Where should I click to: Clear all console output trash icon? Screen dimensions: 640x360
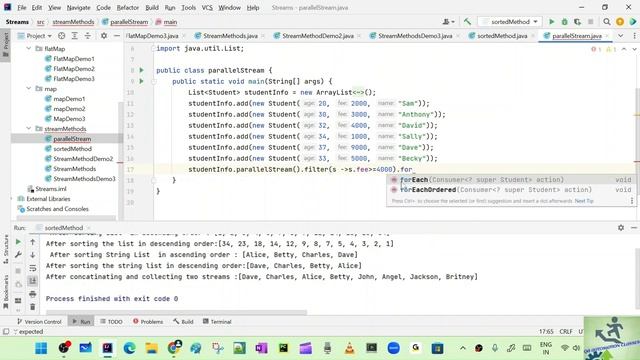(33, 307)
